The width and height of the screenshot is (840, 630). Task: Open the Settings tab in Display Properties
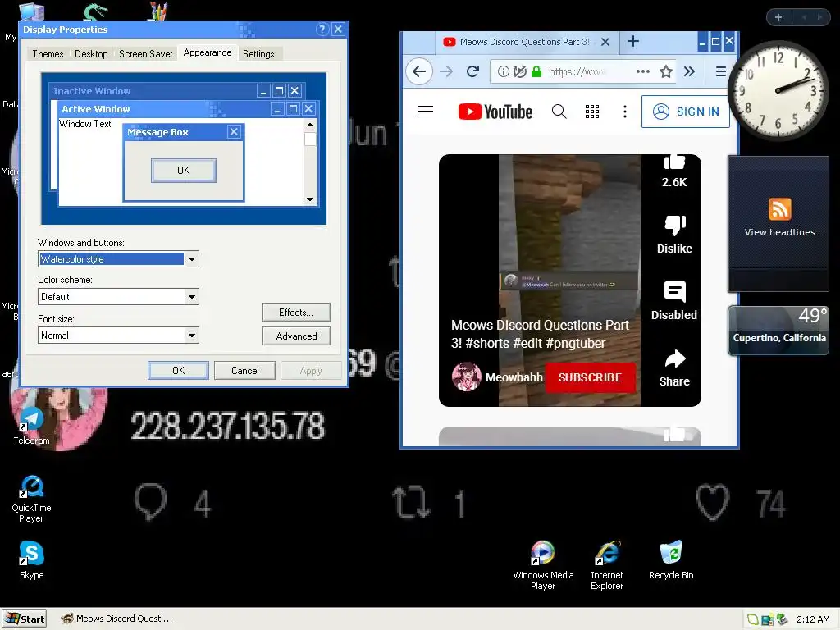[x=258, y=53]
